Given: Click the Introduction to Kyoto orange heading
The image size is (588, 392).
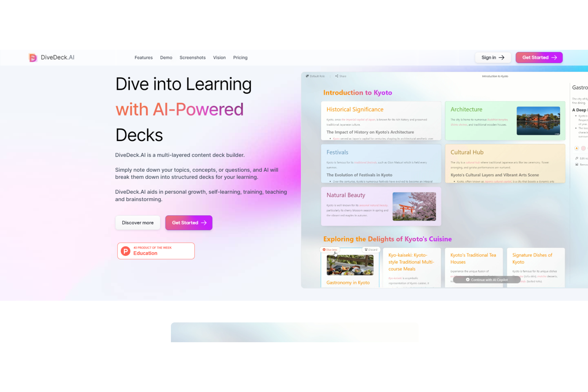Looking at the screenshot, I should tap(358, 93).
